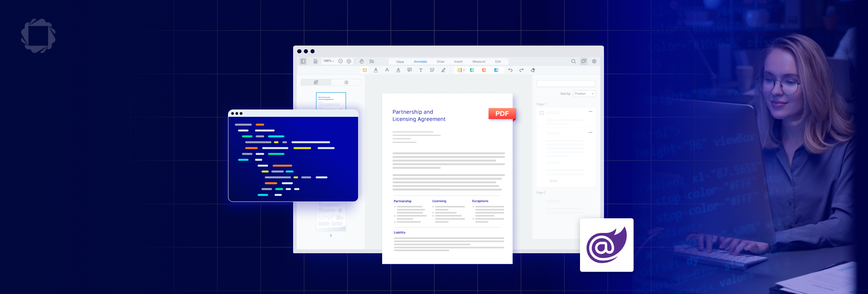Open the view controls page icon

point(315,61)
